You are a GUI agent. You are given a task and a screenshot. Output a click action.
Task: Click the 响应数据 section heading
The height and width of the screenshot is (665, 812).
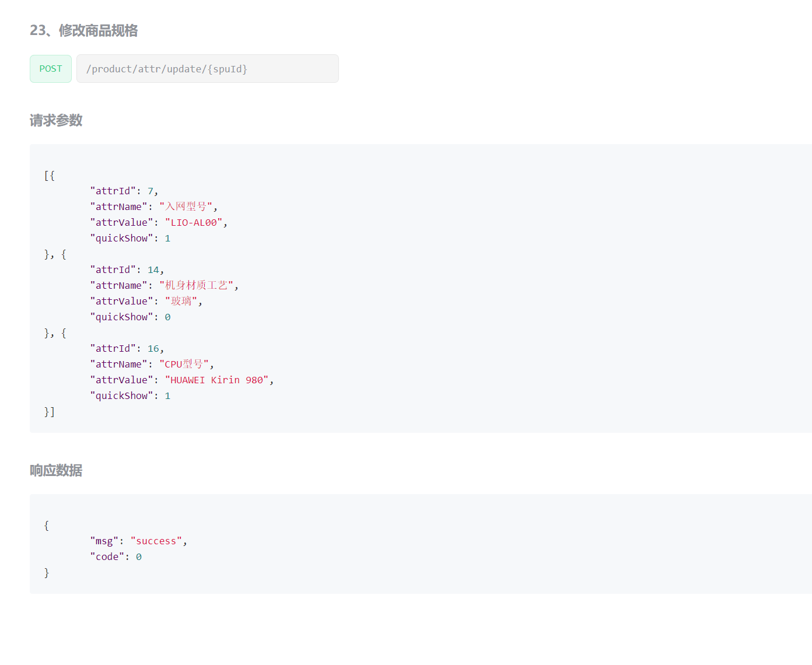56,471
